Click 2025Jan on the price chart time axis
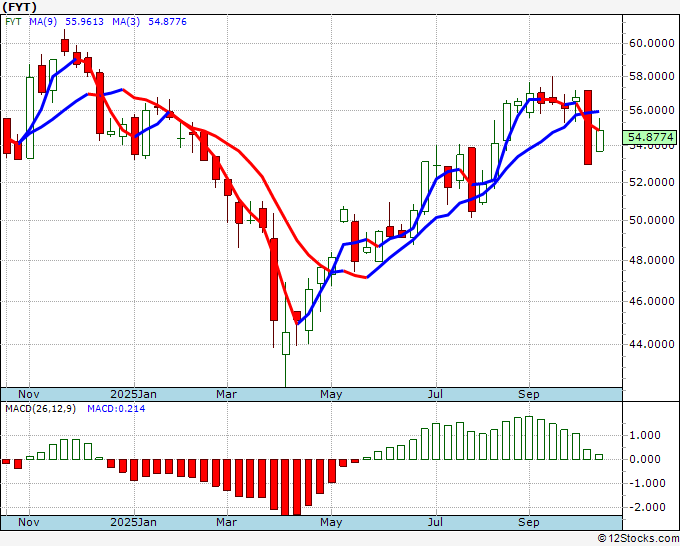Image resolution: width=680 pixels, height=546 pixels. pos(134,394)
